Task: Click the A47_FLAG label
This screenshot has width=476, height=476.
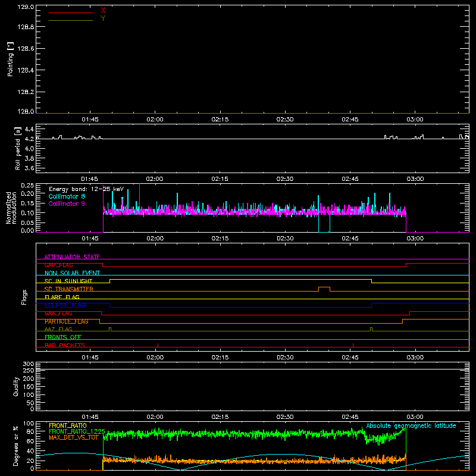Action: 58,330
